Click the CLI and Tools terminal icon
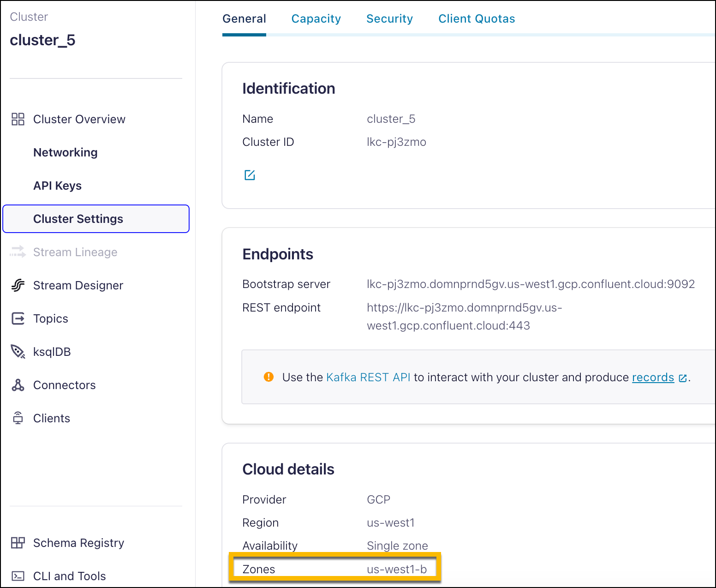 [18, 576]
